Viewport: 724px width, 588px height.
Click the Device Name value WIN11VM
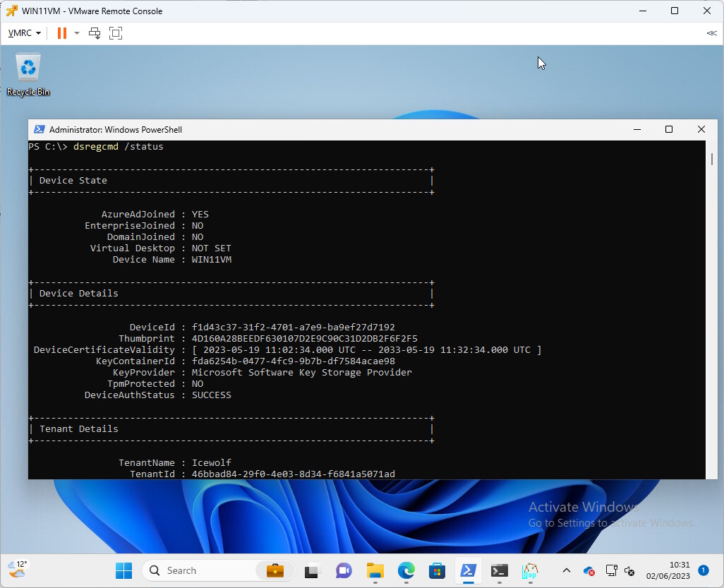(x=212, y=260)
